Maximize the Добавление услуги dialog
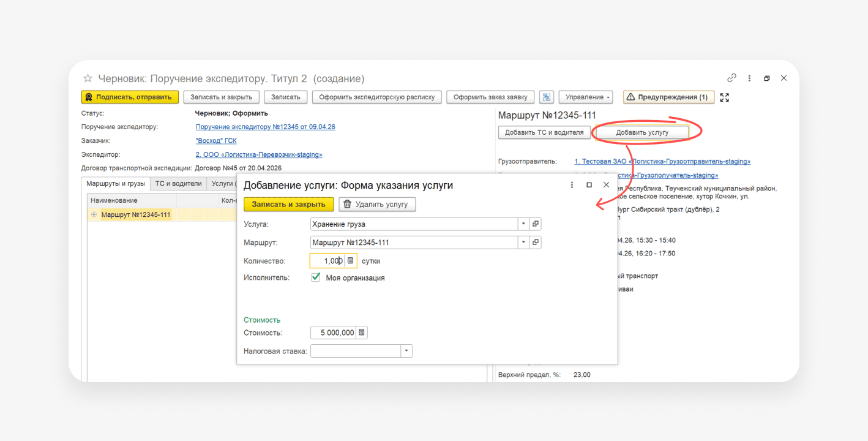 (589, 185)
